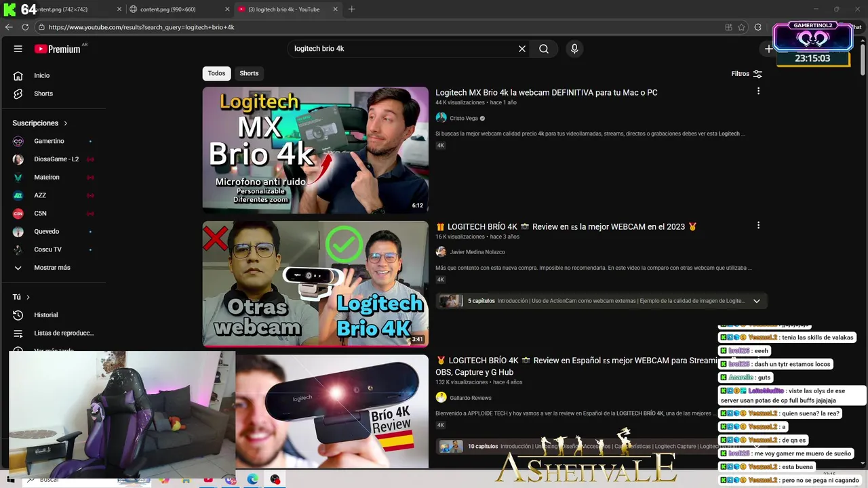The image size is (868, 488).
Task: Open more options for Logitech MX Brio video
Action: point(758,91)
